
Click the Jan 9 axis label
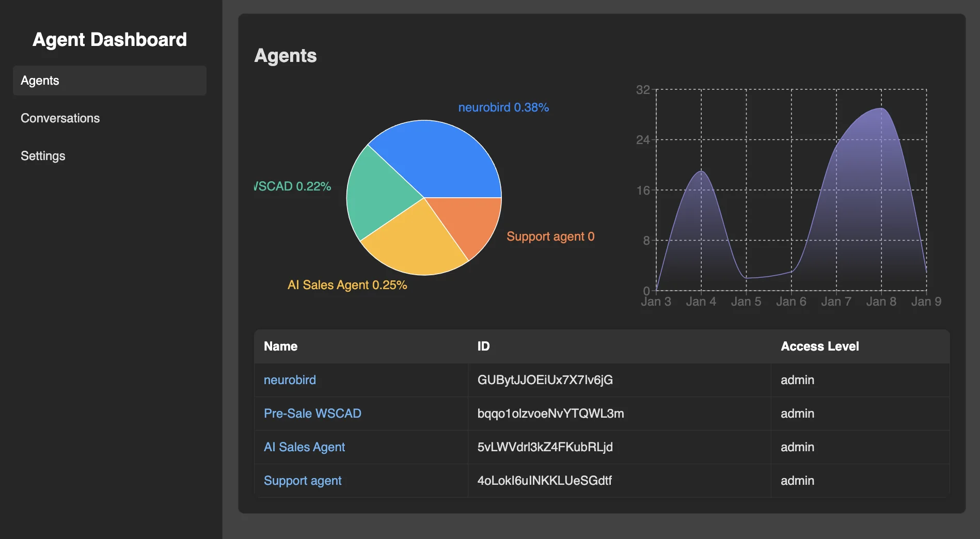tap(926, 302)
